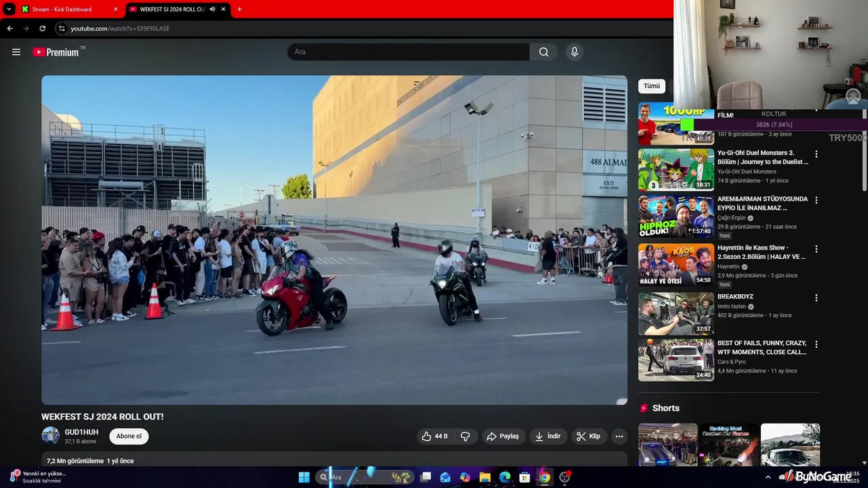Open the Kaos Show HALAY VE ÖTESİ thumbnail
The image size is (868, 488).
[676, 264]
